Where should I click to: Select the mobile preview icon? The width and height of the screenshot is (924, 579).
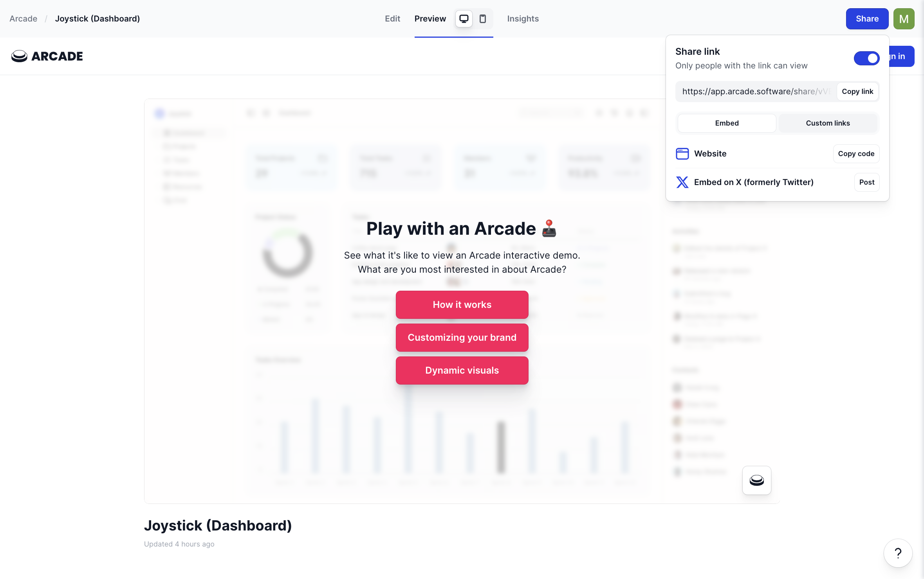(483, 18)
